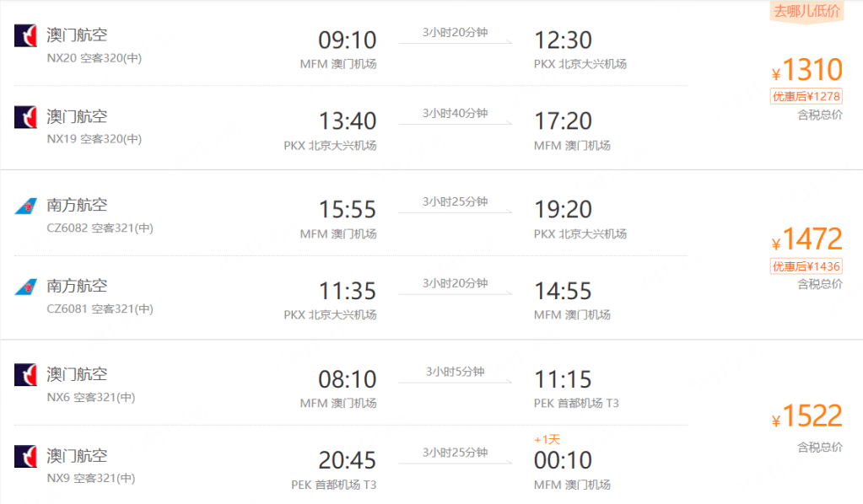Click the 3小时40分钟 duration for NX19
Image resolution: width=863 pixels, height=504 pixels.
click(x=456, y=114)
